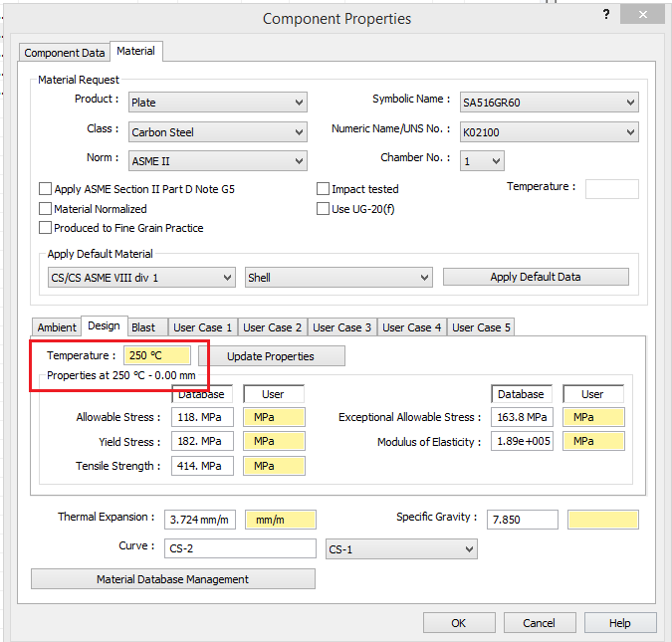The height and width of the screenshot is (642, 672).
Task: Switch to User Case 3 tab
Action: [341, 327]
